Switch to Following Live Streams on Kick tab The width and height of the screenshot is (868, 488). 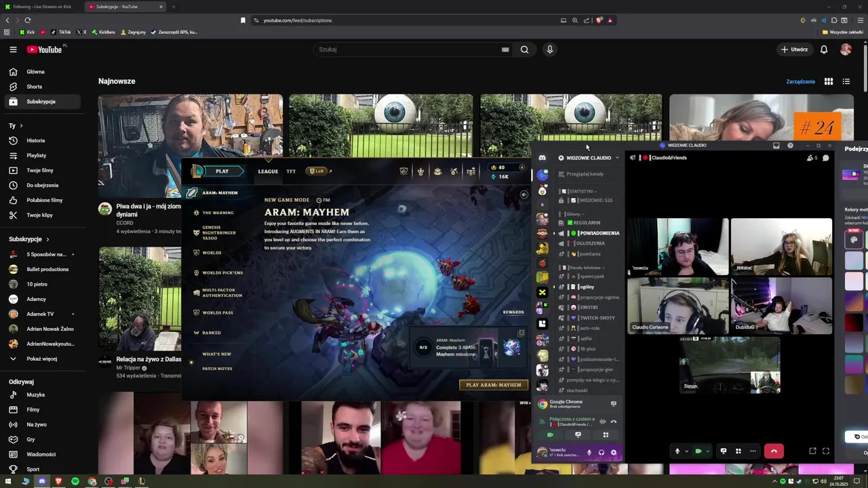41,7
